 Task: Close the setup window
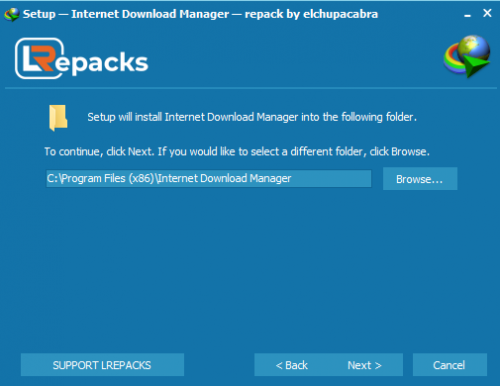(487, 13)
